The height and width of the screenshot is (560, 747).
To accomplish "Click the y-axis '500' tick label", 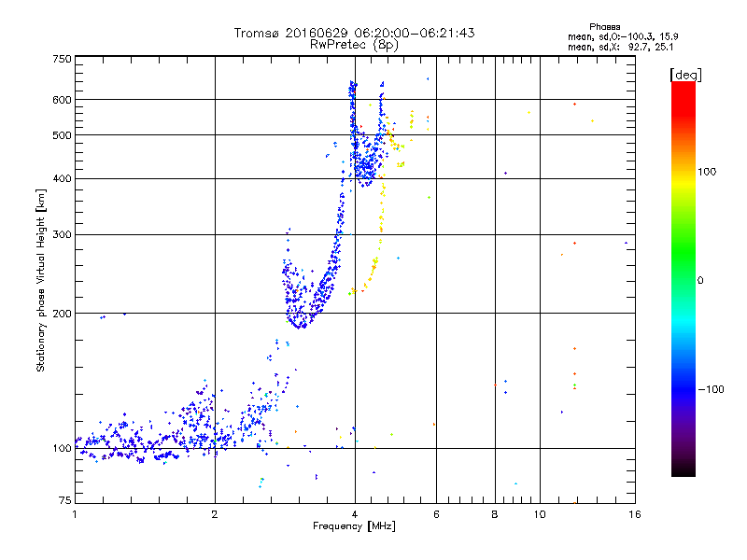I will [x=62, y=135].
